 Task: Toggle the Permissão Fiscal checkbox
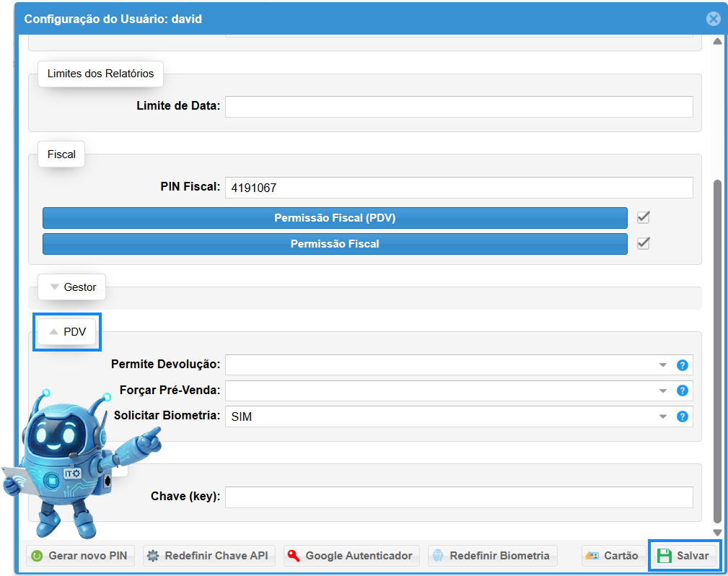pos(644,243)
